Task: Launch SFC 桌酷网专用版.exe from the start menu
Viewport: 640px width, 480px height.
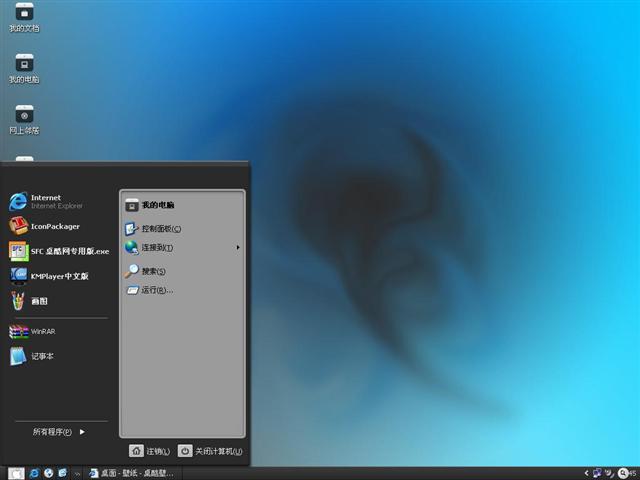Action: [x=59, y=251]
